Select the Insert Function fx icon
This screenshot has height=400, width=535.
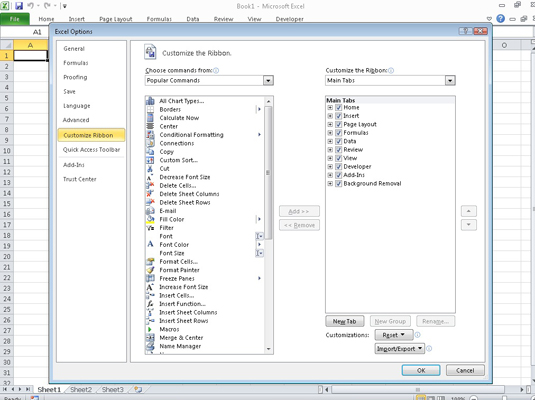coord(150,304)
